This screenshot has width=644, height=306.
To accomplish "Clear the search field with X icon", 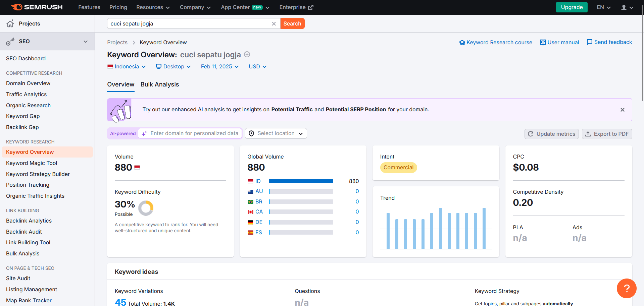I will [274, 23].
